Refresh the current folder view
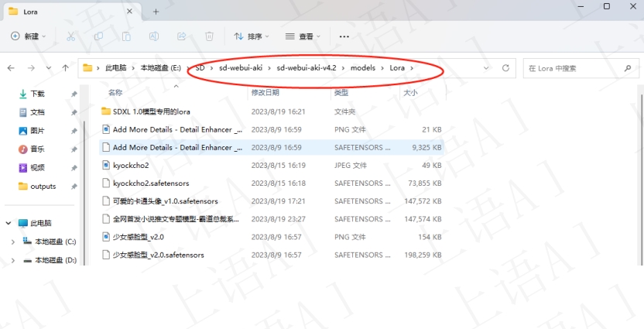644x329 pixels. [x=505, y=68]
